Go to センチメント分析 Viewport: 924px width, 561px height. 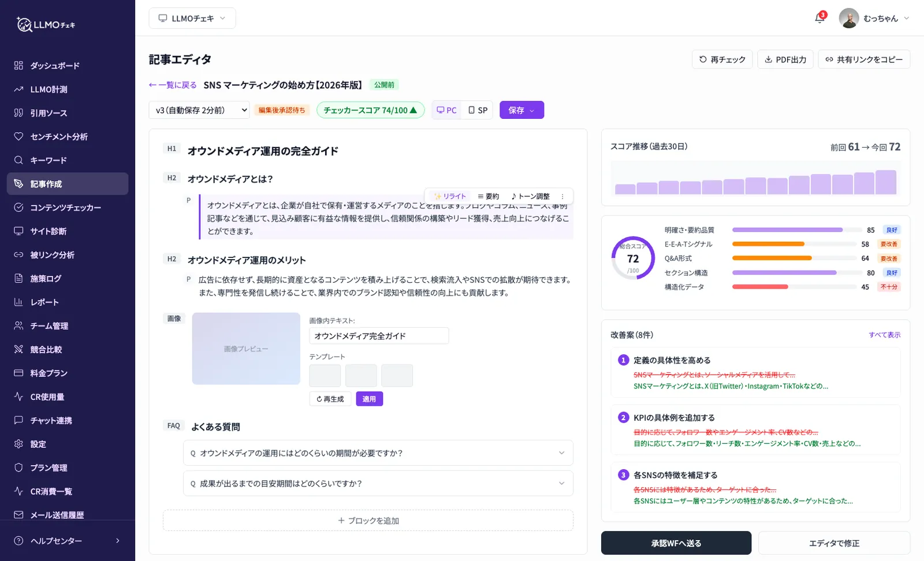68,137
